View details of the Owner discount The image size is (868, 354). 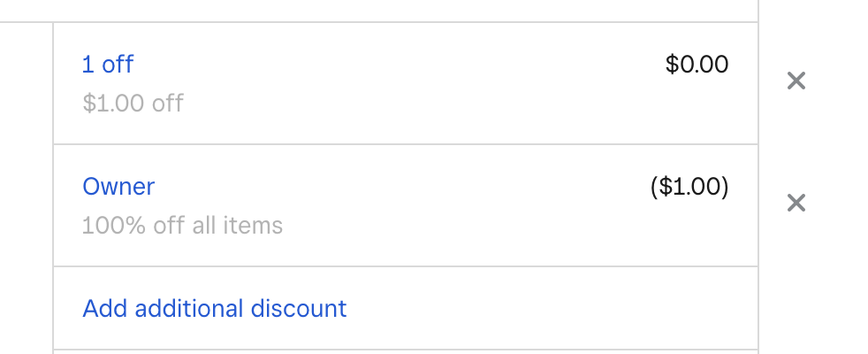point(118,187)
